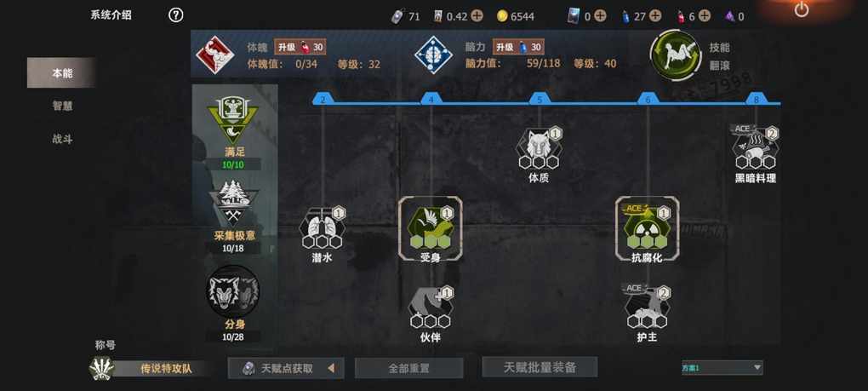
Task: Choose the 采集极意 gathering category
Action: (232, 204)
